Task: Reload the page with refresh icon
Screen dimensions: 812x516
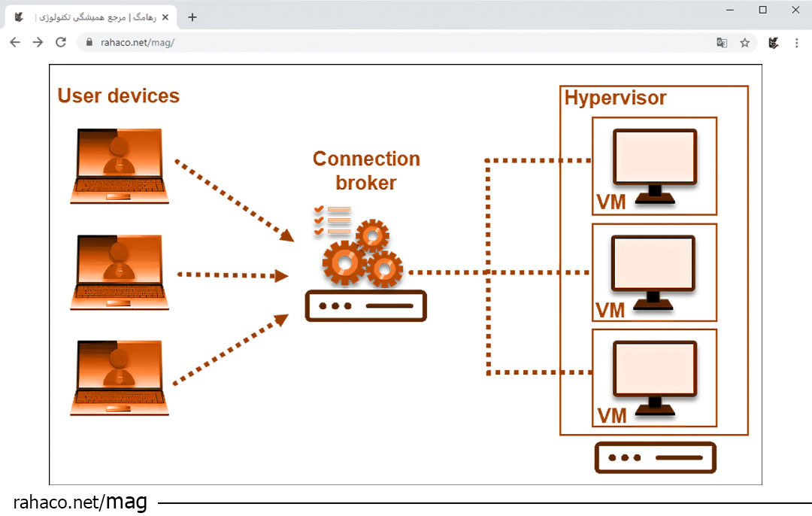Action: click(61, 43)
